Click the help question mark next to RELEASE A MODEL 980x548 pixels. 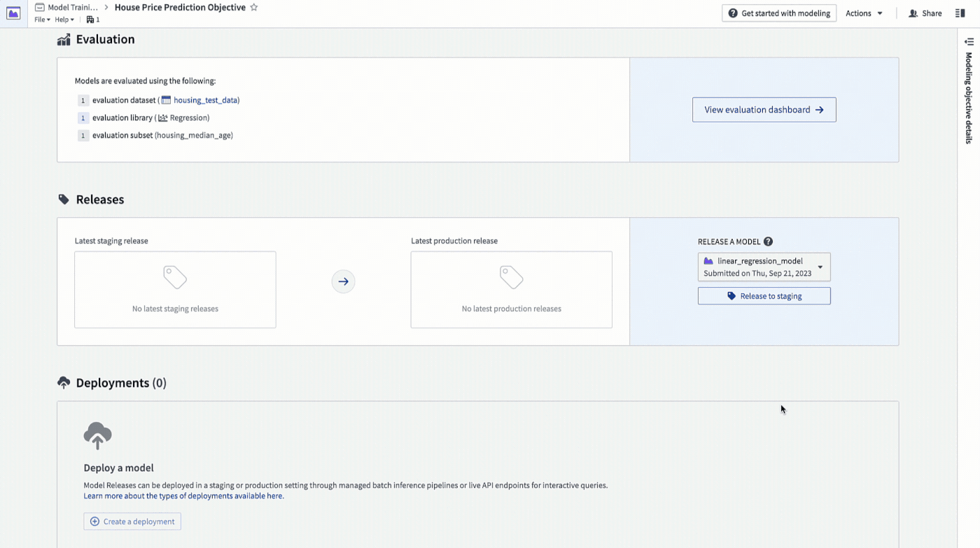coord(768,241)
